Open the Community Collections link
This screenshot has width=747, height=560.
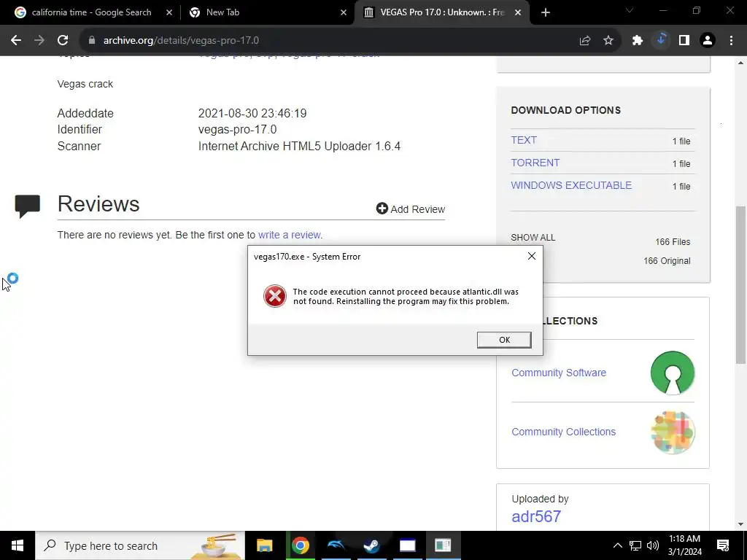pos(564,432)
